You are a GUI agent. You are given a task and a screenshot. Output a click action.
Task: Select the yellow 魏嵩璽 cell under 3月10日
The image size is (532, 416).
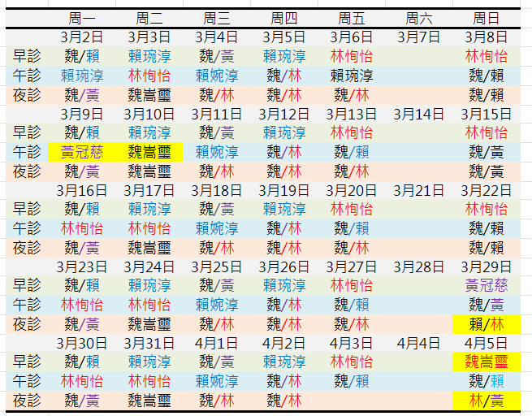tap(149, 152)
